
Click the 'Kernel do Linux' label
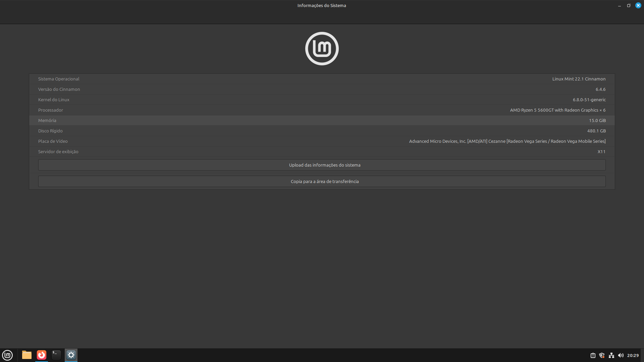click(x=54, y=100)
